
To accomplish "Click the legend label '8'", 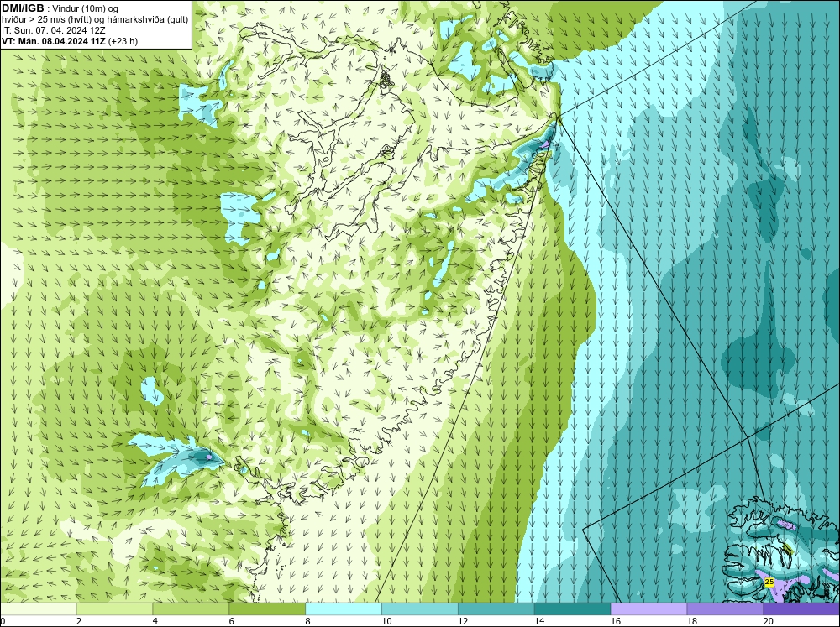I will (308, 621).
